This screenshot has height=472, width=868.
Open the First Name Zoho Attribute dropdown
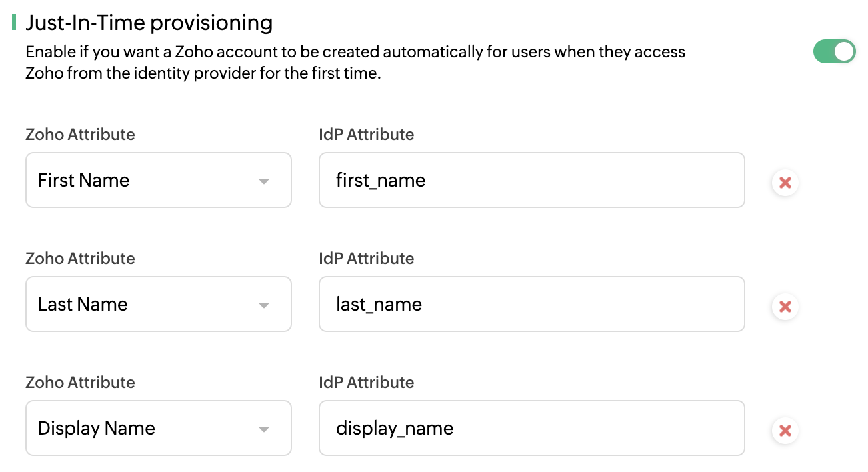(x=158, y=180)
